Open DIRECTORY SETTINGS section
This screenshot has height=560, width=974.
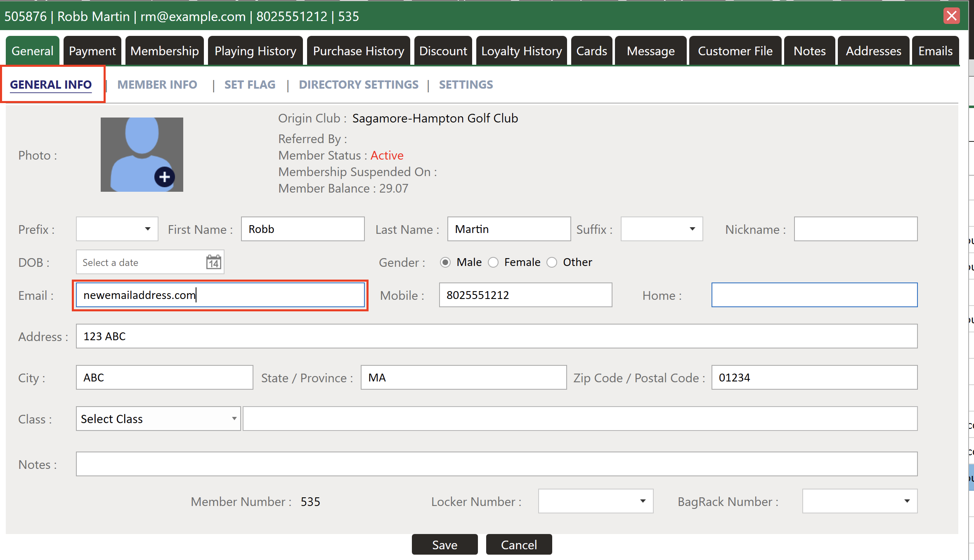pos(358,85)
